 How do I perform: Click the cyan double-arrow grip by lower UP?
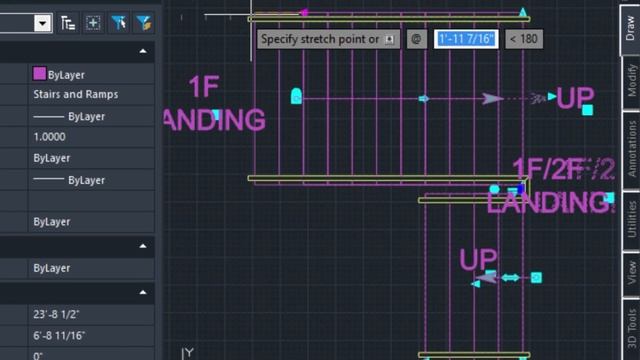click(x=510, y=278)
